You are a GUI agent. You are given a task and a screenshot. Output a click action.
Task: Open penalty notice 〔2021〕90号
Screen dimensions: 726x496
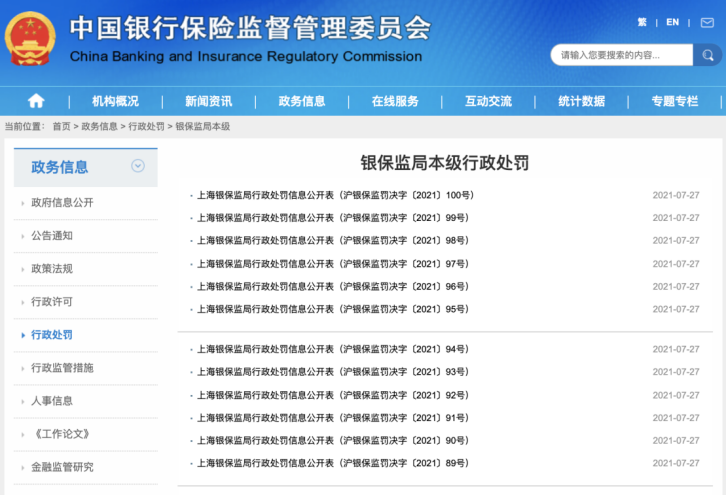point(333,440)
